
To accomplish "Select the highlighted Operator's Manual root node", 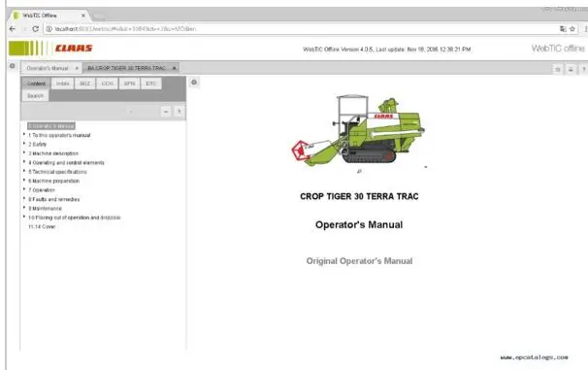I will (x=51, y=126).
